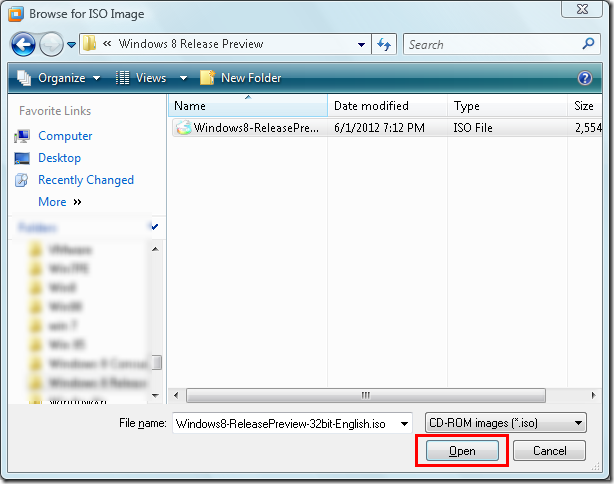The width and height of the screenshot is (614, 484).
Task: Click the ISO file disc icon
Action: coord(183,128)
